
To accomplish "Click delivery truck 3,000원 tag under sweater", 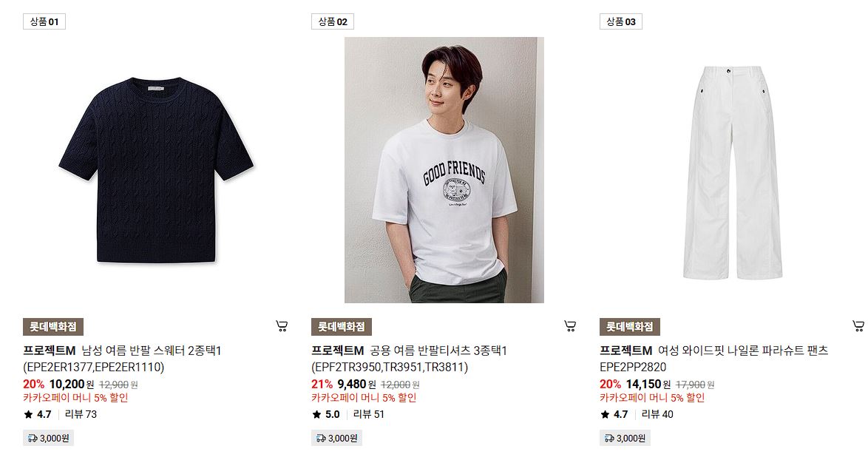I will pyautogui.click(x=48, y=438).
